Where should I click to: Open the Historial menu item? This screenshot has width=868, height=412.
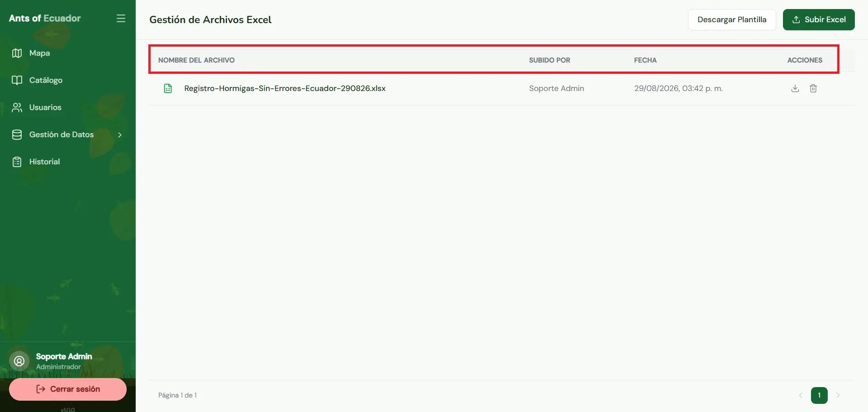[68, 162]
